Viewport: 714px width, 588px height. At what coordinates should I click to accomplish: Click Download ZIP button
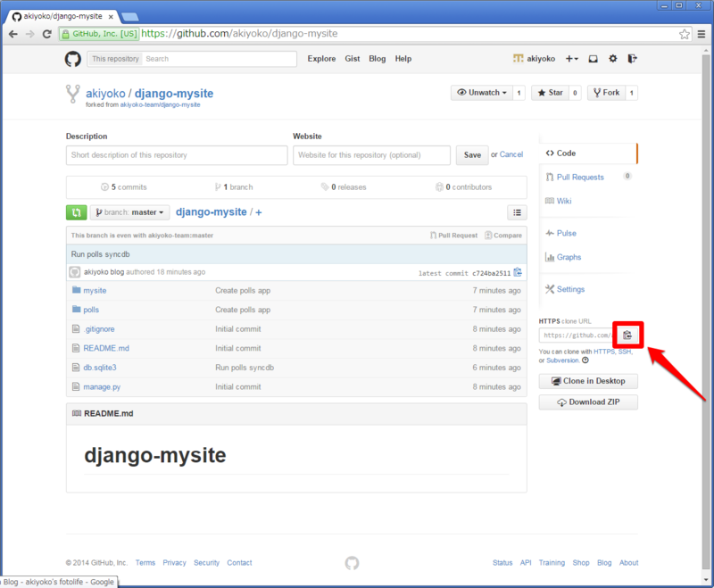(588, 402)
